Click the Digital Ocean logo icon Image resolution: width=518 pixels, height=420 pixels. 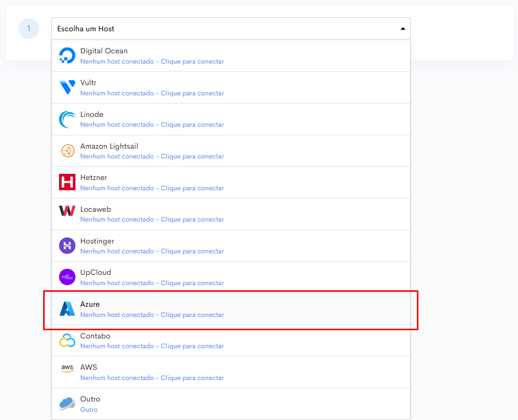[67, 55]
